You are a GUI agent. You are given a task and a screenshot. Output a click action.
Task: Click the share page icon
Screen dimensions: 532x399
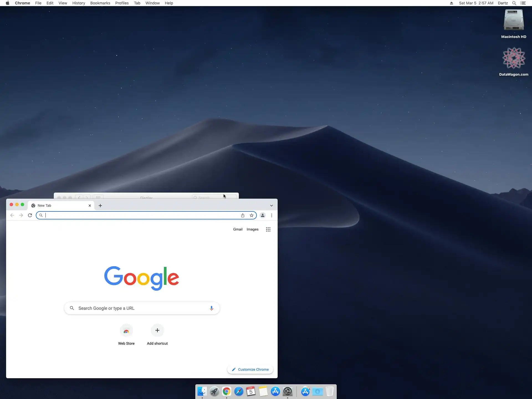click(x=243, y=215)
